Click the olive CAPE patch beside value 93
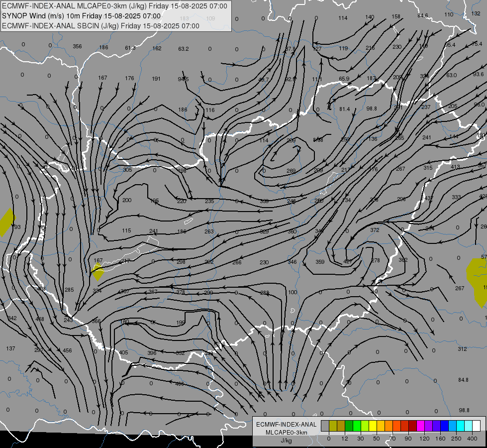 (x=7, y=223)
